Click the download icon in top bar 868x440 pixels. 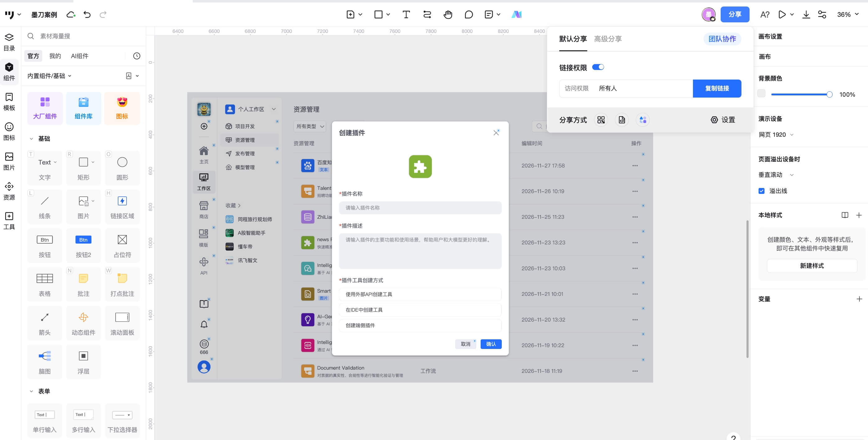tap(806, 15)
